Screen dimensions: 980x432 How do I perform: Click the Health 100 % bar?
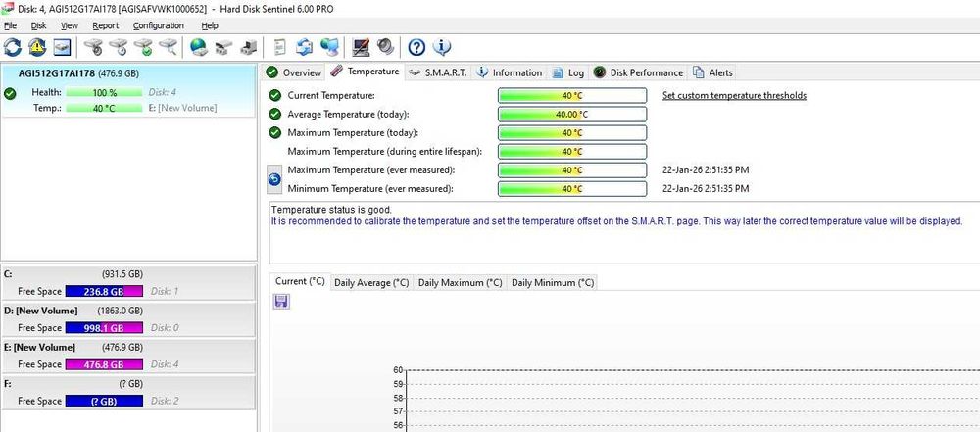tap(105, 92)
